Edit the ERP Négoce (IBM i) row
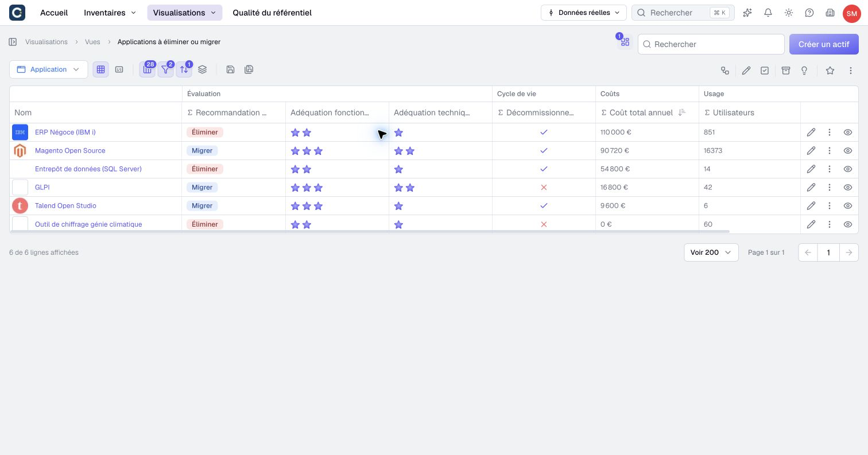The image size is (868, 455). pos(811,133)
